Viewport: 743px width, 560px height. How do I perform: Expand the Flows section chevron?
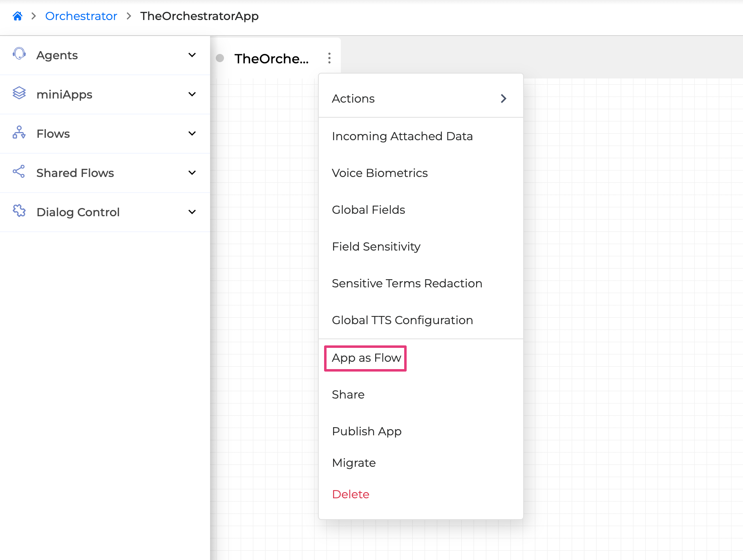(x=192, y=133)
